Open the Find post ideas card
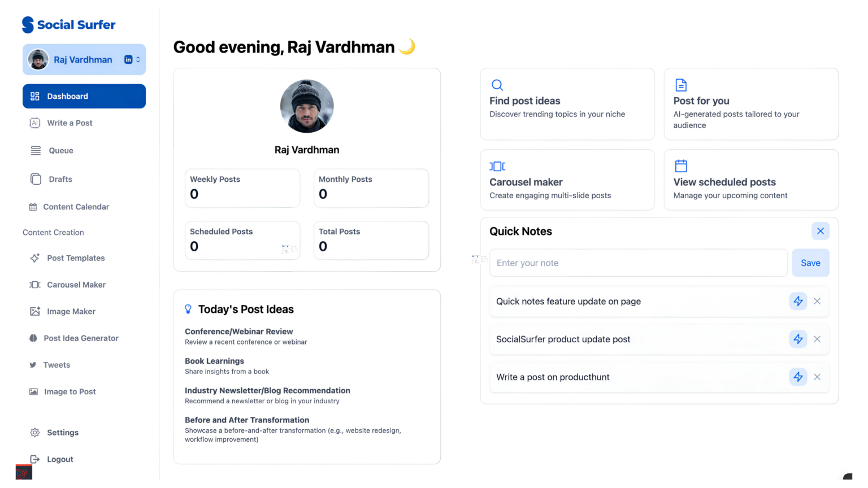The width and height of the screenshot is (868, 488). click(x=567, y=104)
